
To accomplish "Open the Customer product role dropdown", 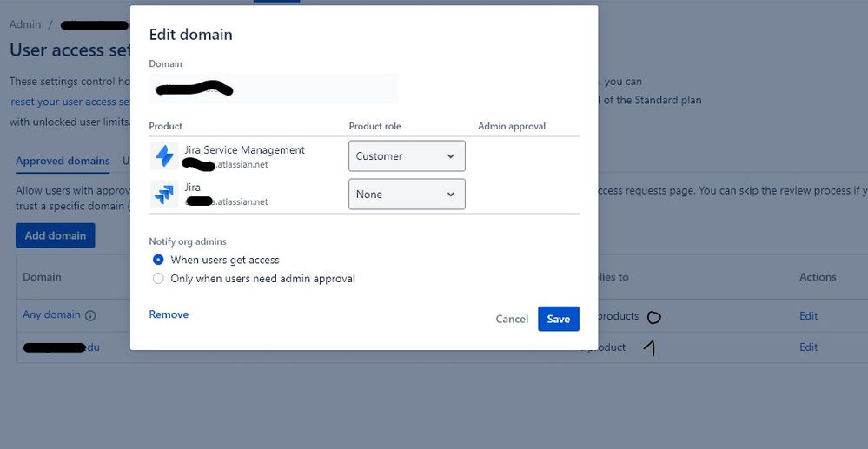I will click(x=407, y=156).
